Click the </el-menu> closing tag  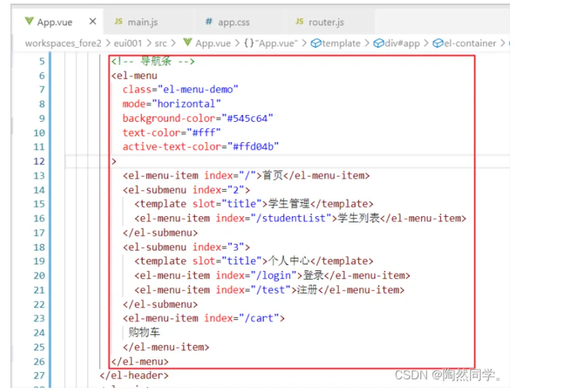tap(139, 361)
